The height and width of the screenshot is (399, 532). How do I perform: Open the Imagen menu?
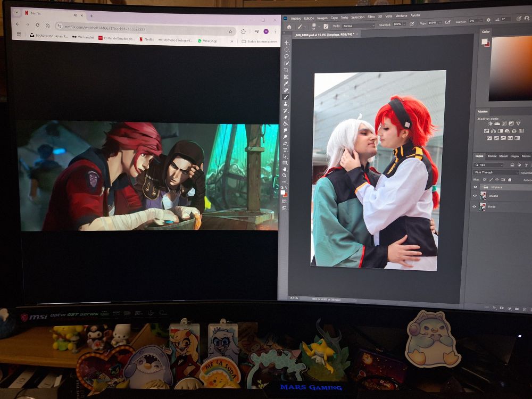322,18
